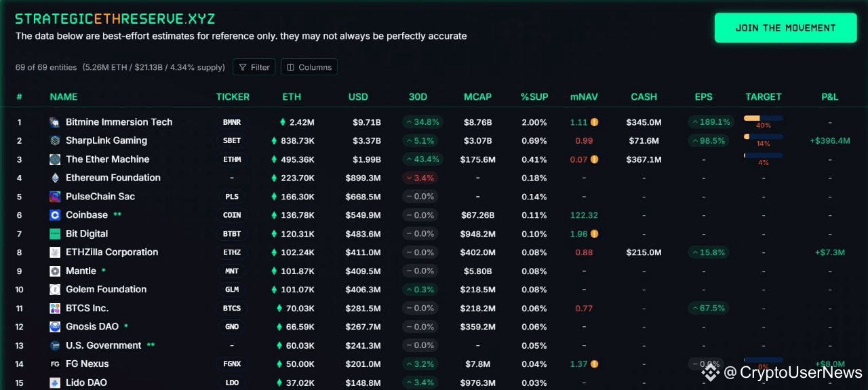Click the BMNR ticker badge

[x=232, y=123]
